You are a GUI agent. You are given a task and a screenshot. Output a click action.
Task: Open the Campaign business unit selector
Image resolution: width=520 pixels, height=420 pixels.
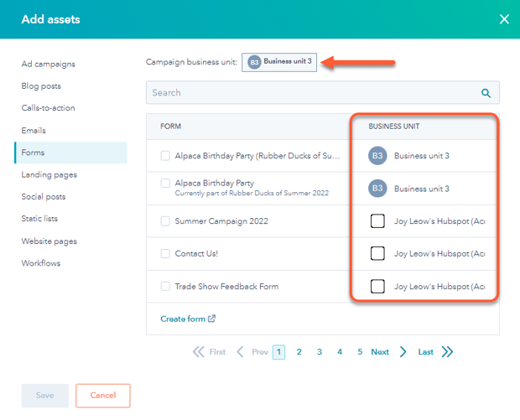point(279,62)
